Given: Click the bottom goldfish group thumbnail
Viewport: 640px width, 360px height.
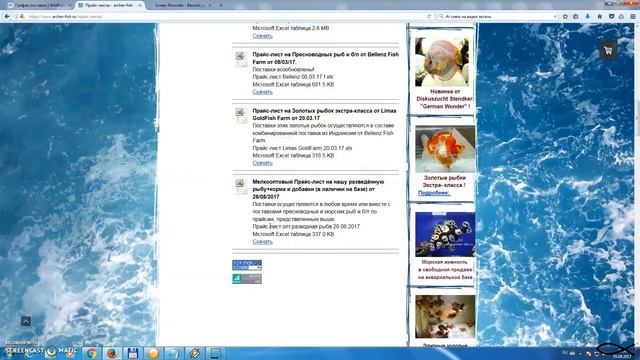Looking at the screenshot, I should tap(445, 317).
